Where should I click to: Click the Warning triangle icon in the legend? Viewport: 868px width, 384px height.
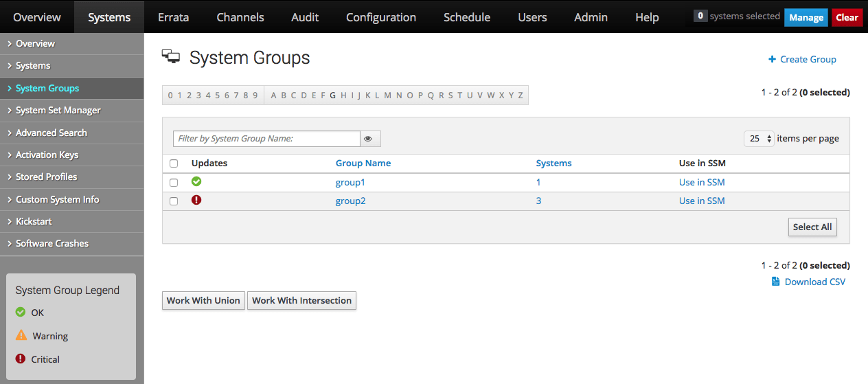pos(21,335)
